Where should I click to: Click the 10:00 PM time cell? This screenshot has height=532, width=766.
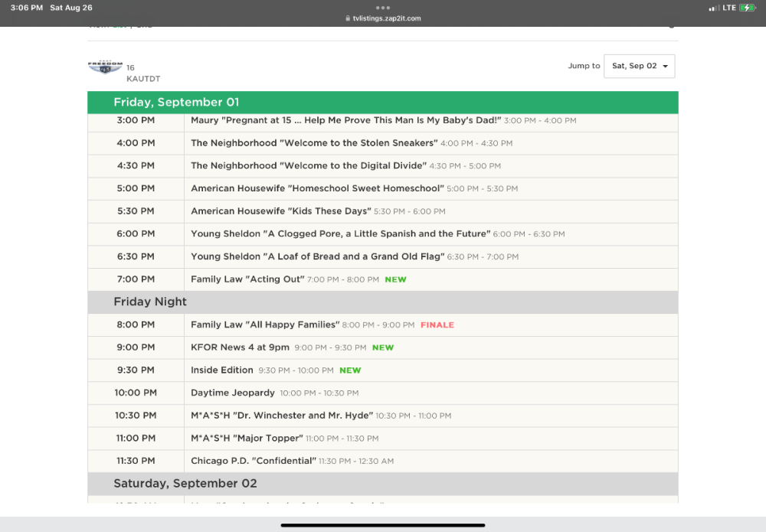[136, 393]
